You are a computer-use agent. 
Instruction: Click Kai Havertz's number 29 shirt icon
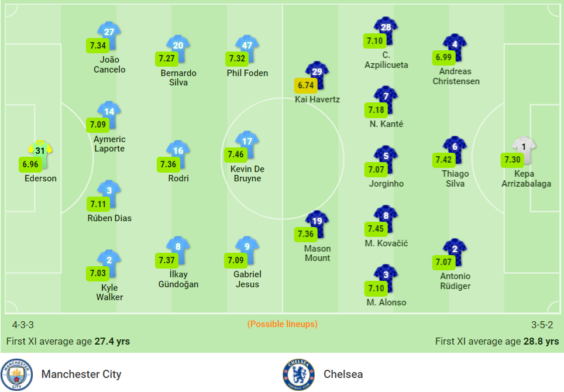tap(317, 75)
